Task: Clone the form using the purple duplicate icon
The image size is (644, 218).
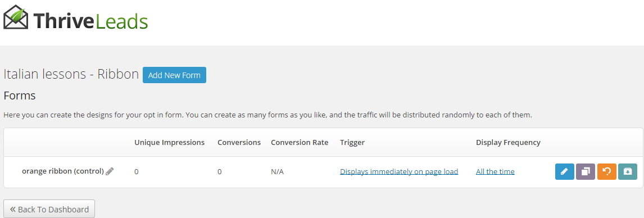Action: click(585, 171)
